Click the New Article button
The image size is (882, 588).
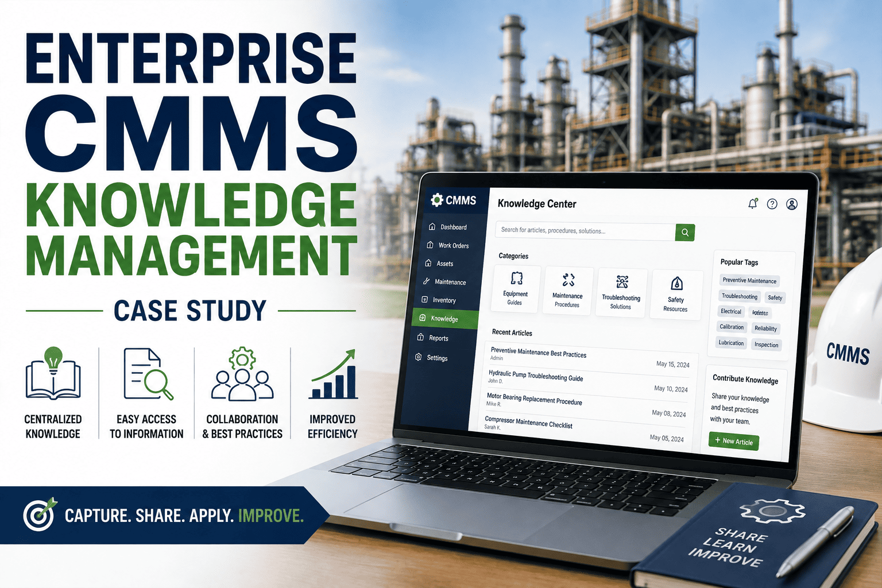pyautogui.click(x=734, y=441)
